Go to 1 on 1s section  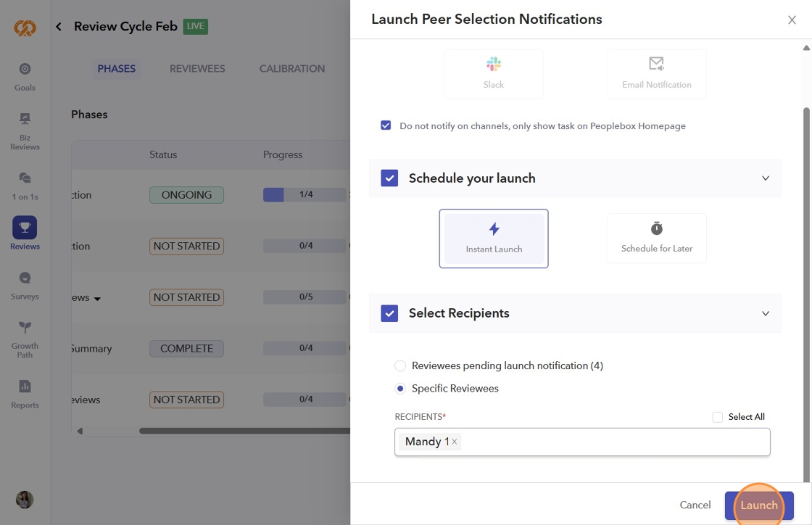(x=25, y=186)
